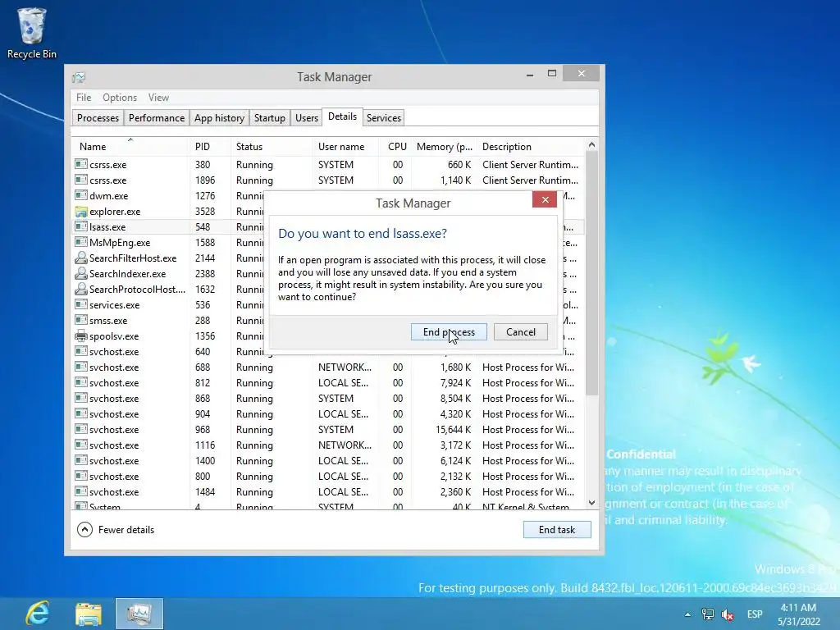This screenshot has width=840, height=630.
Task: Select the Details tab
Action: pos(342,116)
